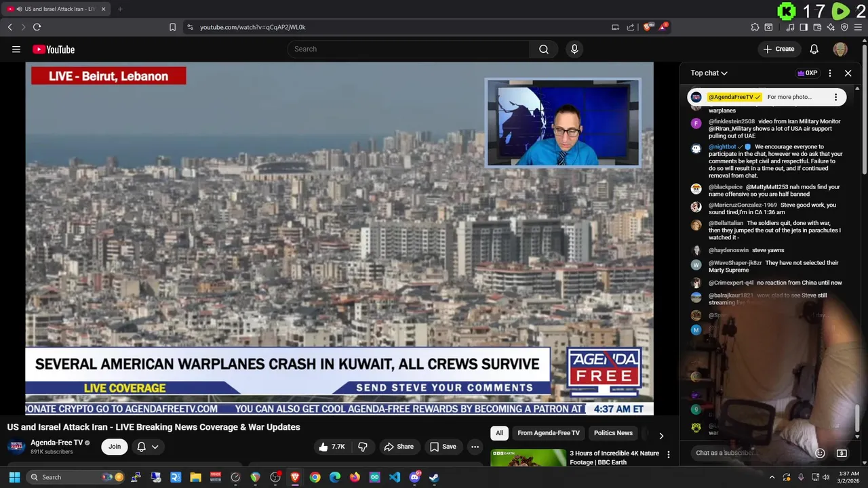
Task: Click the 0XP channel points badge
Action: (x=808, y=73)
